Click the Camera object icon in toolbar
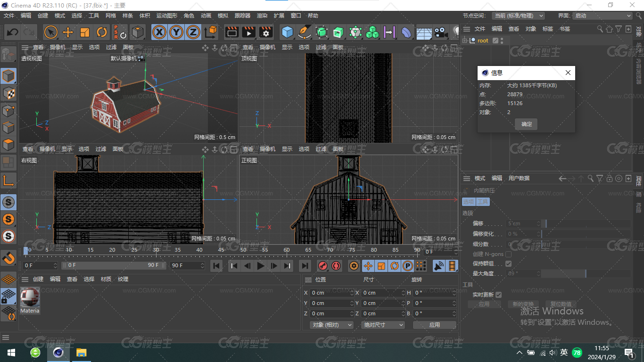 coord(441,32)
